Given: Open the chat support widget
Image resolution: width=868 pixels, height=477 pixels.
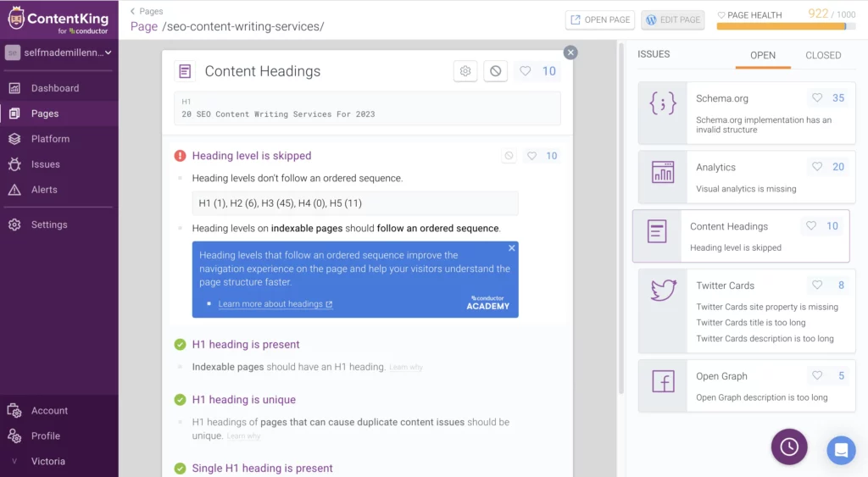Looking at the screenshot, I should [841, 450].
